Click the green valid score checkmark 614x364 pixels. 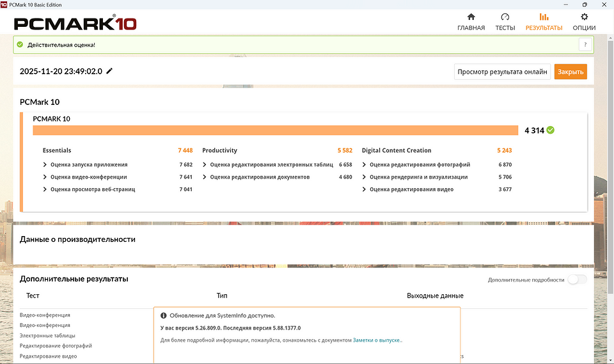(x=551, y=130)
